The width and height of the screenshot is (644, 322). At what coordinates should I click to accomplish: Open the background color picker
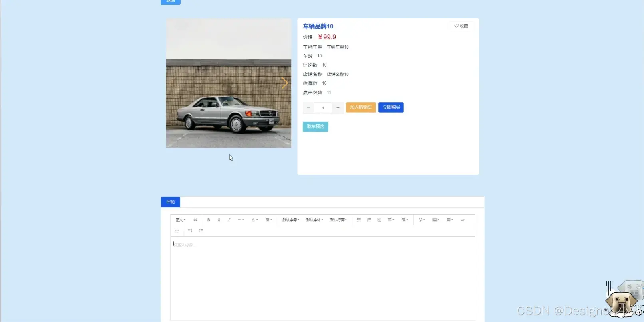[x=268, y=220]
